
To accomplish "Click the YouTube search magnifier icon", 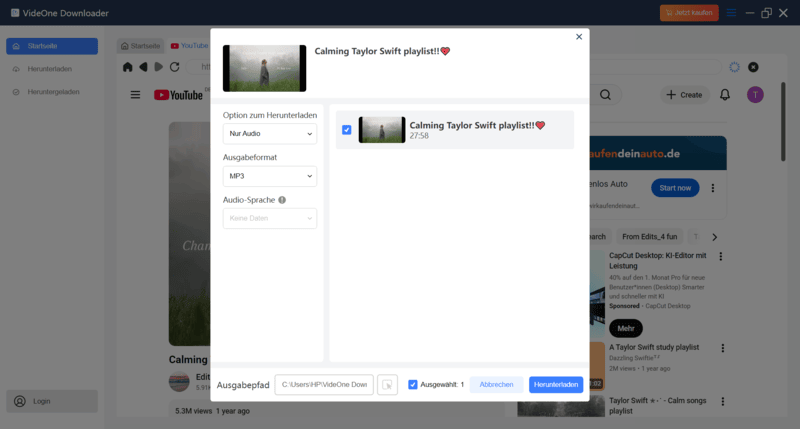I will [x=605, y=95].
